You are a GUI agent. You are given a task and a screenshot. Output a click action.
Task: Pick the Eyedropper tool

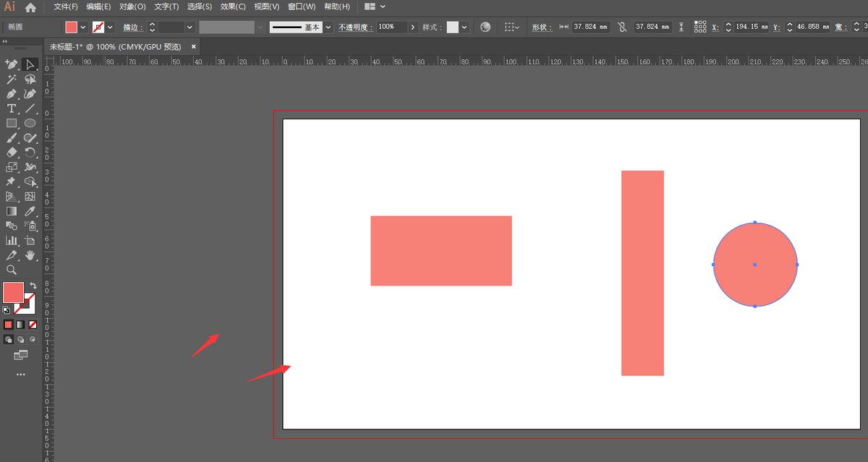pos(30,211)
